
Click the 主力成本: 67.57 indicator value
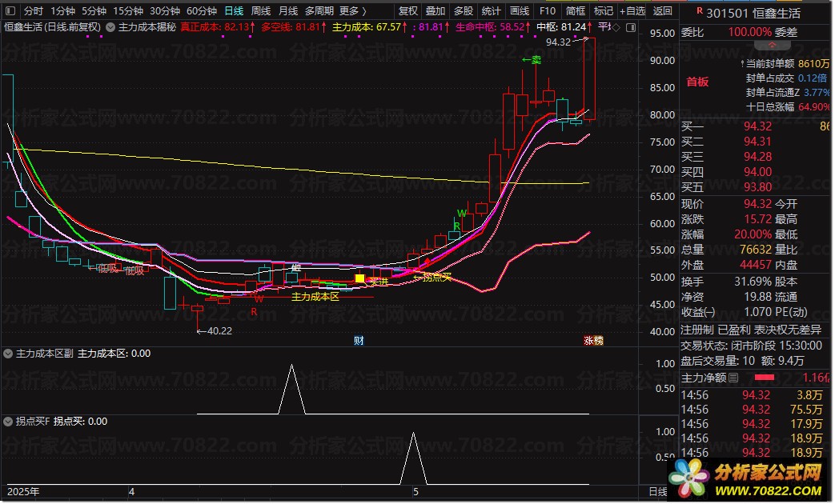click(370, 27)
